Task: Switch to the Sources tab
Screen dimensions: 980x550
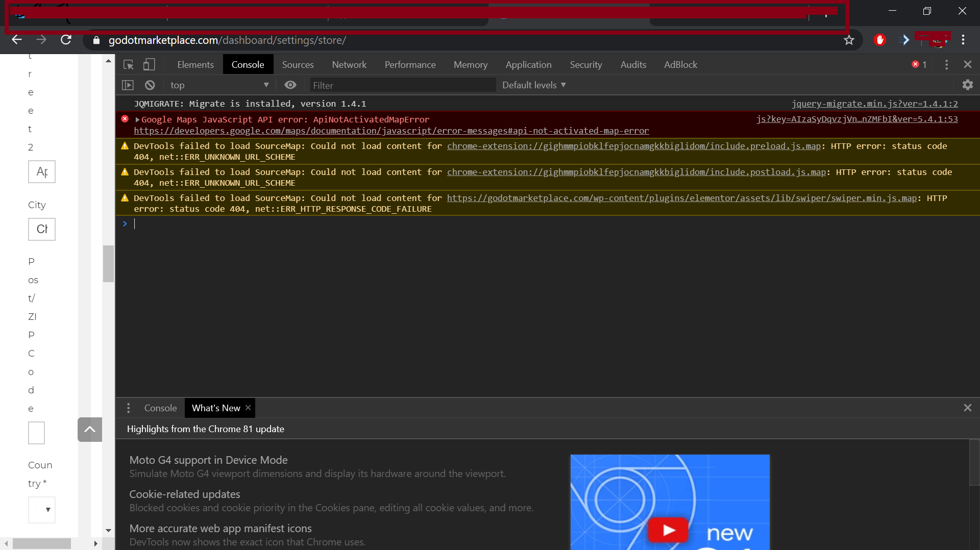Action: (298, 64)
